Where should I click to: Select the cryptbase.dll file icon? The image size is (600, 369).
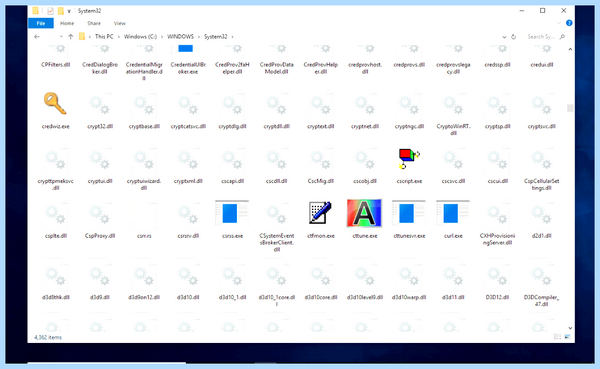tap(144, 105)
